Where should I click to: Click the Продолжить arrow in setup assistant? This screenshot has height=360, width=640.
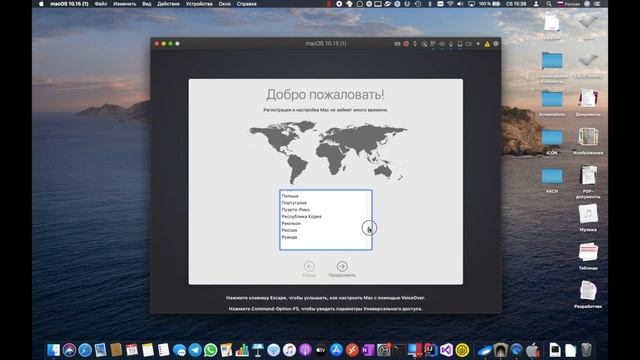(x=342, y=266)
